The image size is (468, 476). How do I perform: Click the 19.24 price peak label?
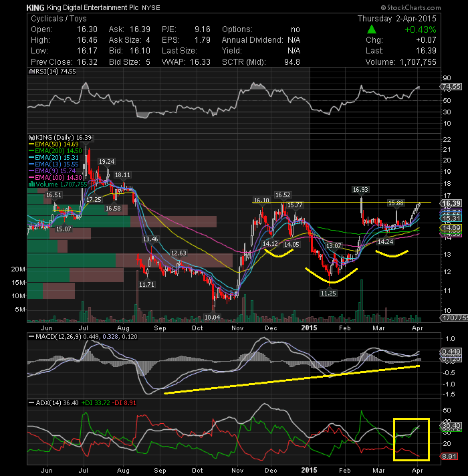point(106,162)
